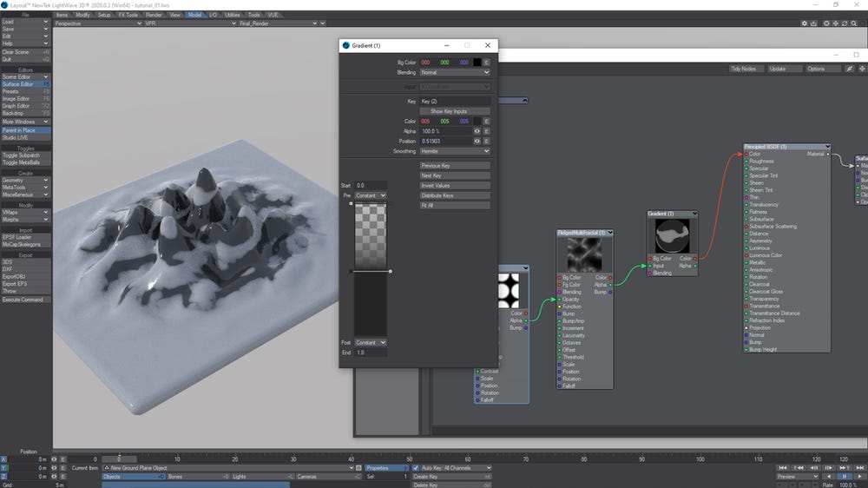Click the Y axis channel button
Viewport: 868px width, 488px height.
pyautogui.click(x=3, y=467)
